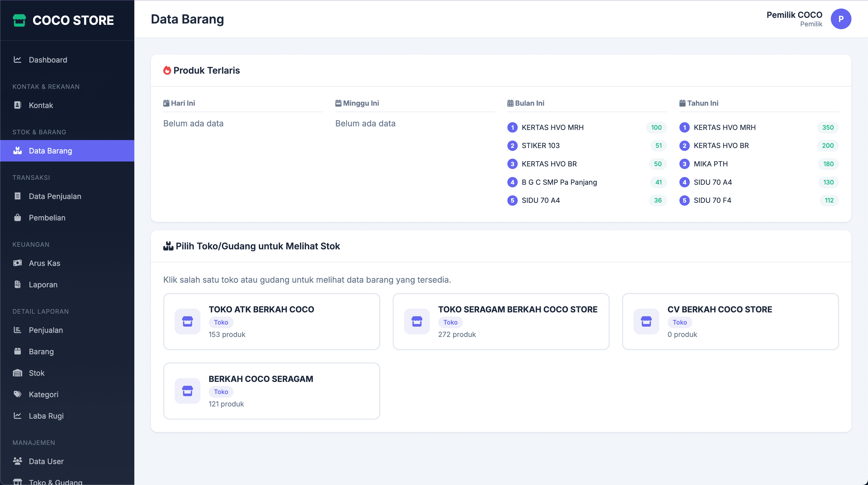Screen dimensions: 868x485
Task: Click the Dashboard chart icon
Action: (x=18, y=60)
